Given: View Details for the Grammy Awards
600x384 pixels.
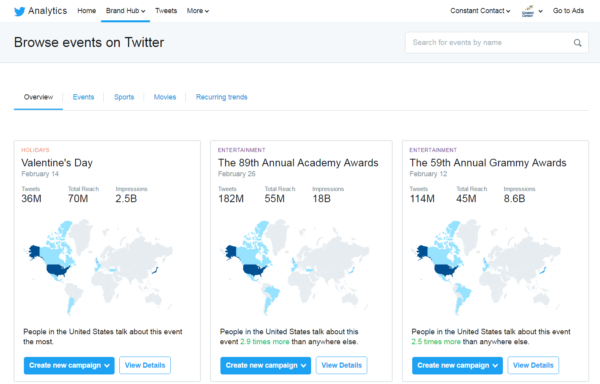Looking at the screenshot, I should coord(533,365).
